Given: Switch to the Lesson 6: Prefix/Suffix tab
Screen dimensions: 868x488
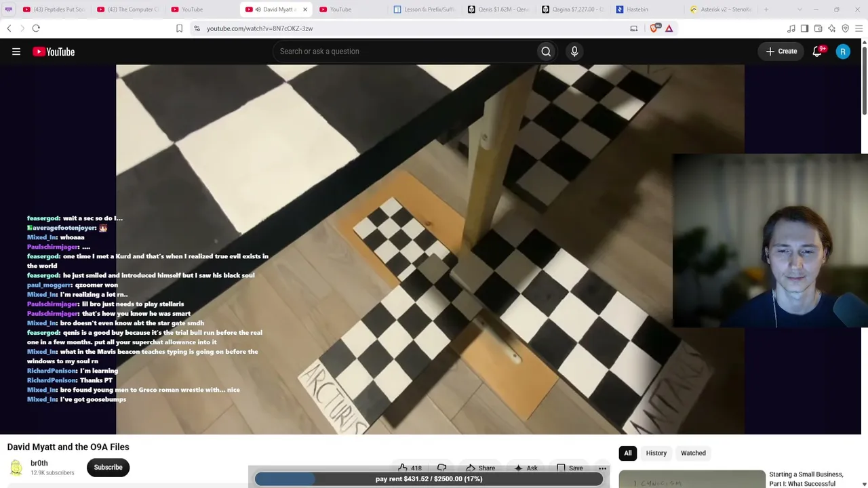Looking at the screenshot, I should (x=424, y=9).
